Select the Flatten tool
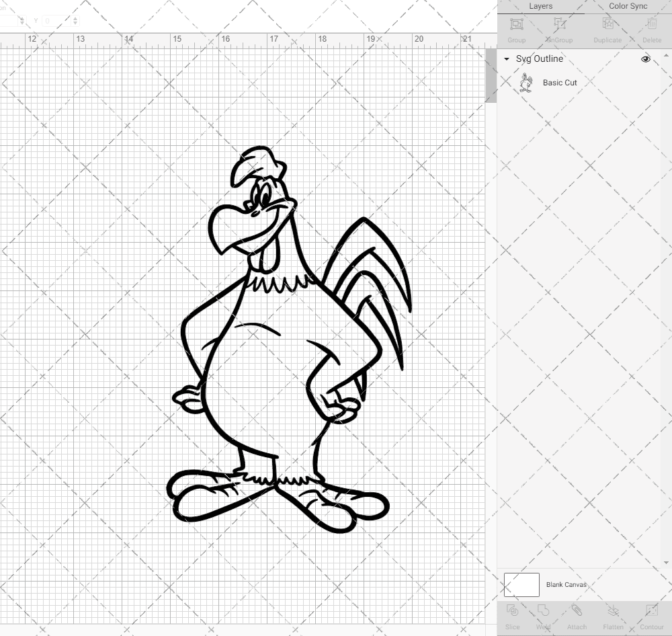 (613, 610)
